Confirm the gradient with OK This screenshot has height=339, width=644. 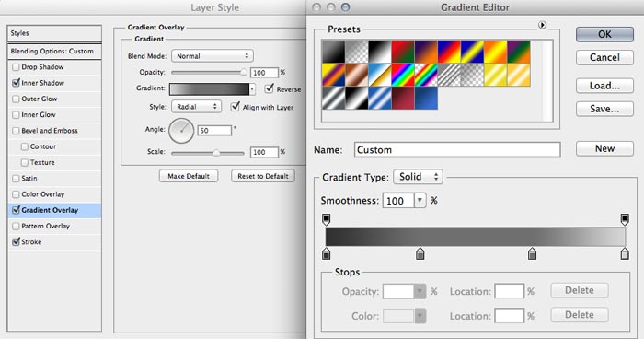tap(604, 34)
